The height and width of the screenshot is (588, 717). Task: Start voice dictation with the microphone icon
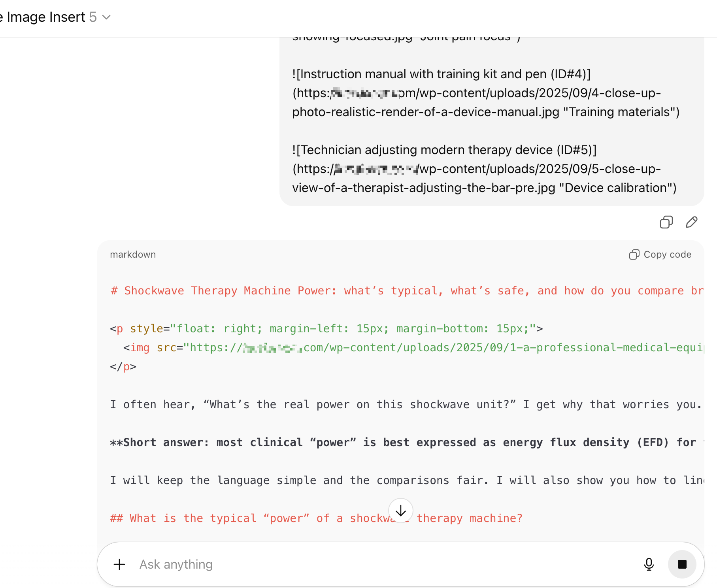[x=649, y=564]
